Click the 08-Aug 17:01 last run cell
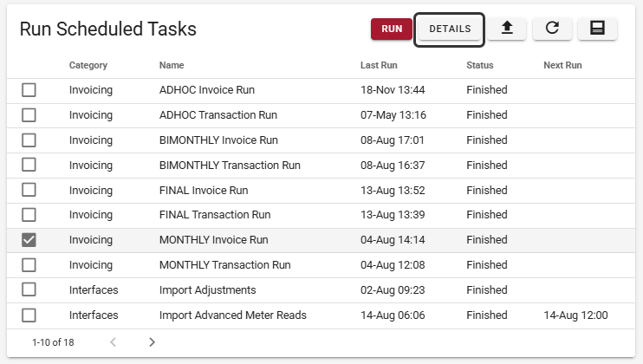Screen dimensions: 643x364 (x=392, y=140)
